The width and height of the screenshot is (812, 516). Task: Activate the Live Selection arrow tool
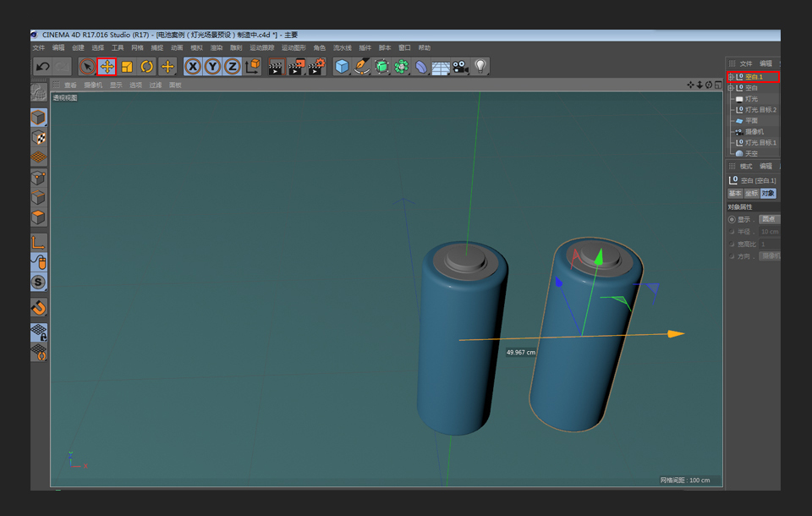[88, 67]
